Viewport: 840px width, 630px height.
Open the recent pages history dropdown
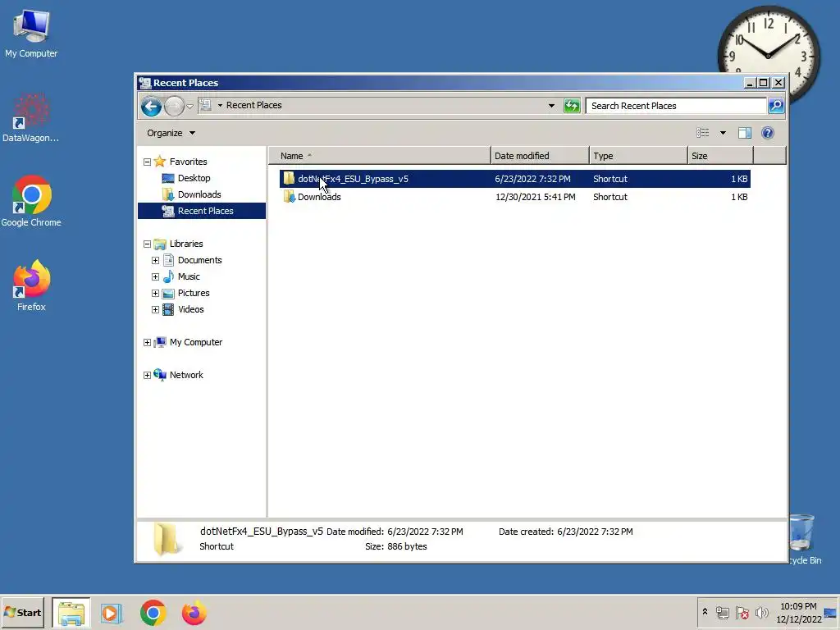pos(189,106)
